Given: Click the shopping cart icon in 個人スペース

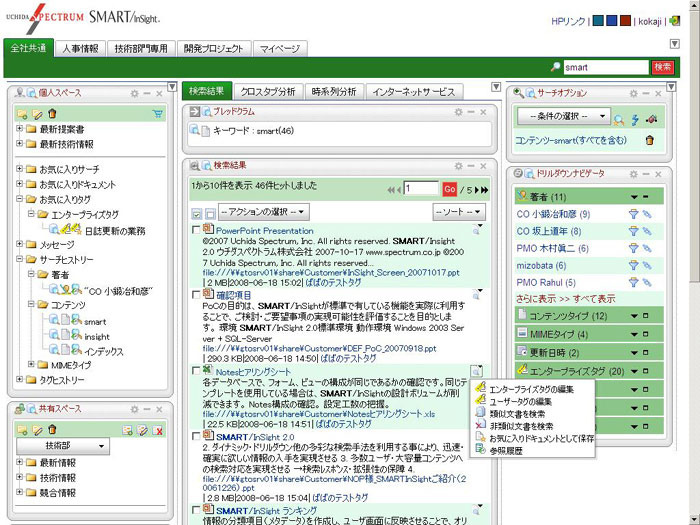Looking at the screenshot, I should coord(158,114).
